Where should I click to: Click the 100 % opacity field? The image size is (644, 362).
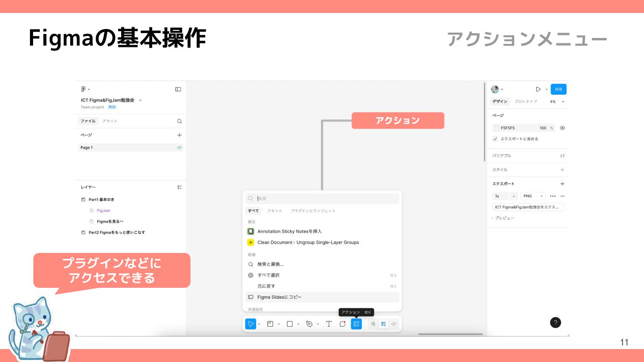[x=546, y=128]
